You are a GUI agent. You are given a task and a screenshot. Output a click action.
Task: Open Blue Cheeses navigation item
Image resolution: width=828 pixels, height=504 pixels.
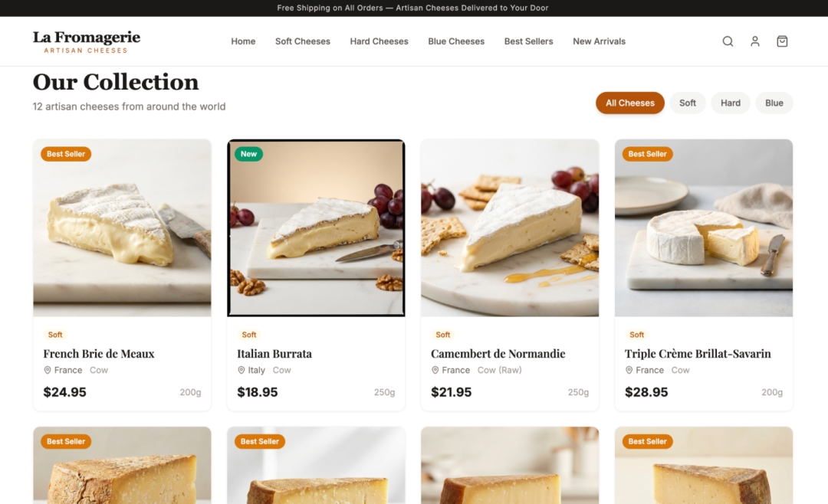[x=456, y=41]
